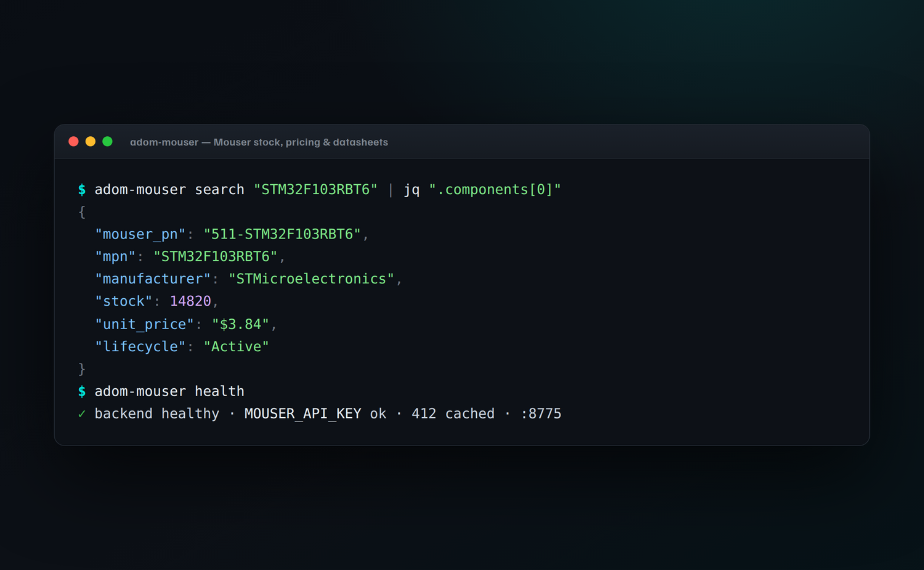This screenshot has width=924, height=570.
Task: Click the "backend healthy" status text
Action: point(157,414)
